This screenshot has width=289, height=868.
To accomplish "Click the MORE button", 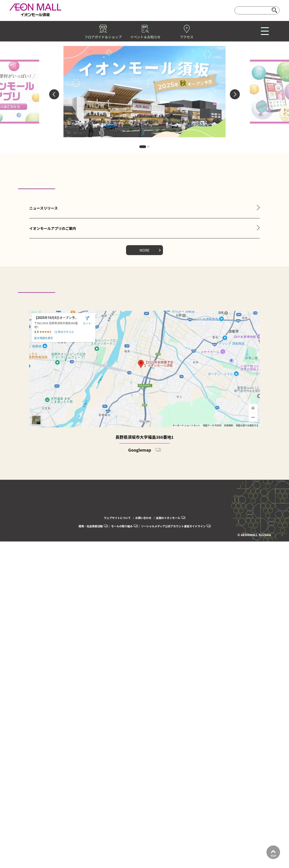I will coord(144,250).
